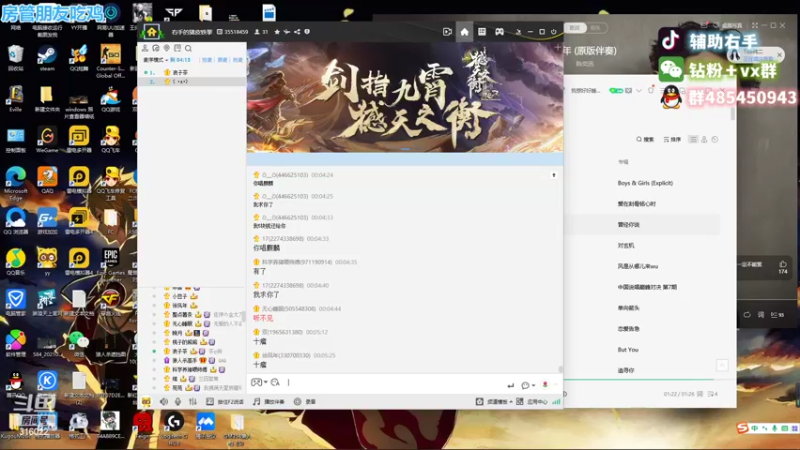Click the game banner image
Image resolution: width=800 pixels, height=450 pixels.
tap(405, 97)
